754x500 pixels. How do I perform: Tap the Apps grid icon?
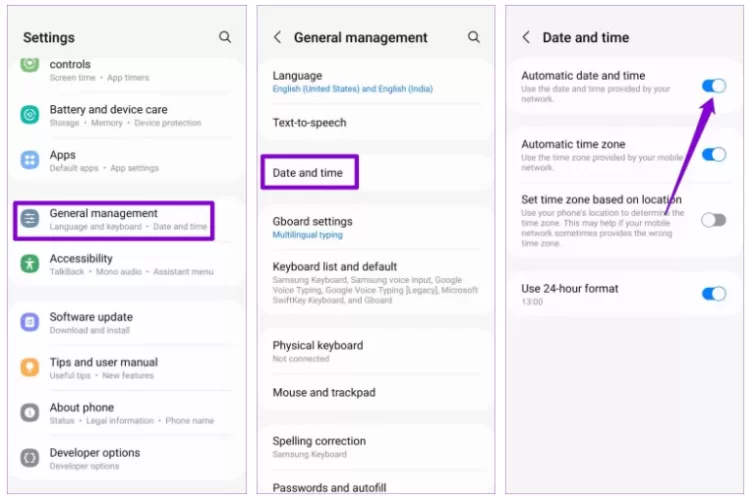[x=30, y=160]
